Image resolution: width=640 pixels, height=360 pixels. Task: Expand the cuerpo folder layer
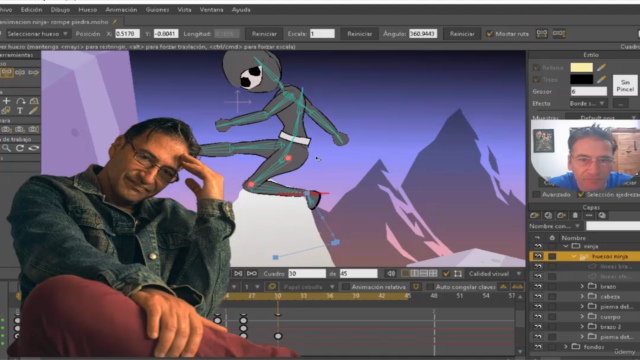582,317
